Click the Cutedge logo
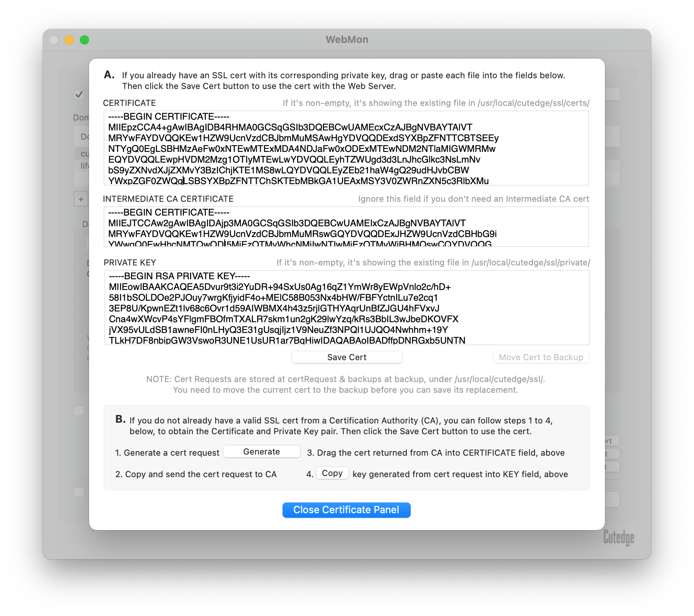The width and height of the screenshot is (694, 616). point(618,537)
